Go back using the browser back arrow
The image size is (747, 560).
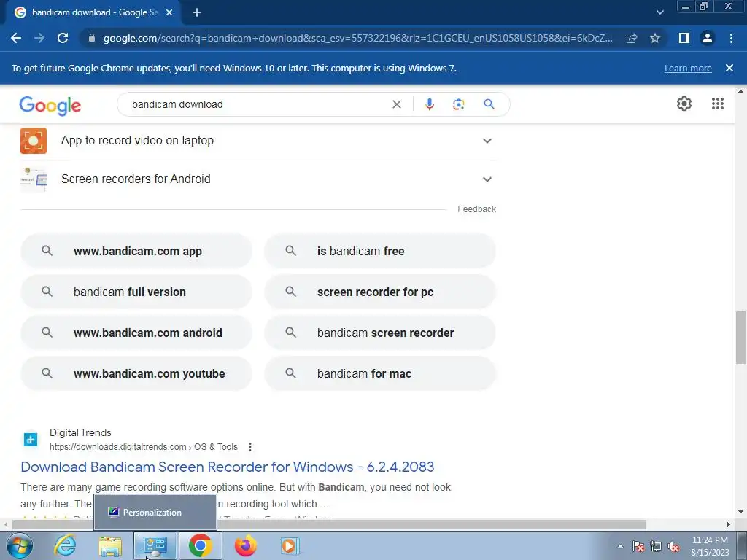pyautogui.click(x=16, y=38)
